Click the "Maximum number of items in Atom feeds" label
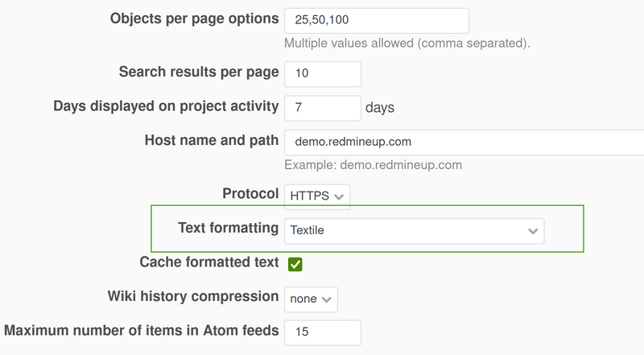 coord(142,330)
